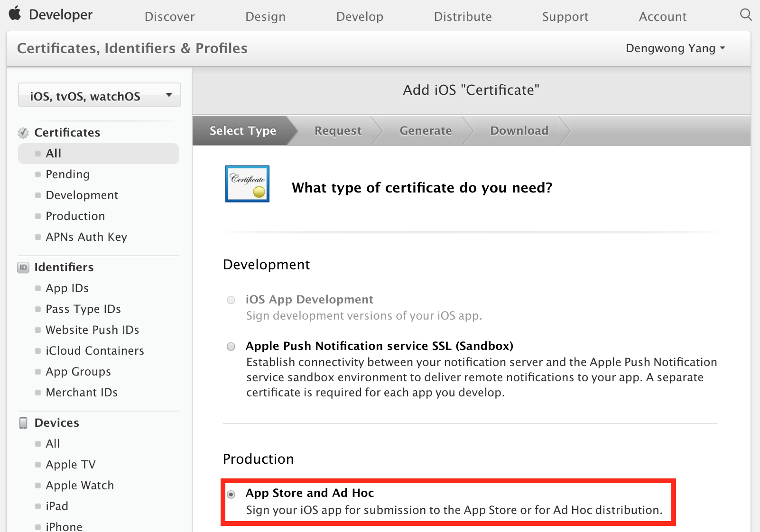The height and width of the screenshot is (532, 760).
Task: Click the Certificates section seal icon
Action: coord(23,133)
